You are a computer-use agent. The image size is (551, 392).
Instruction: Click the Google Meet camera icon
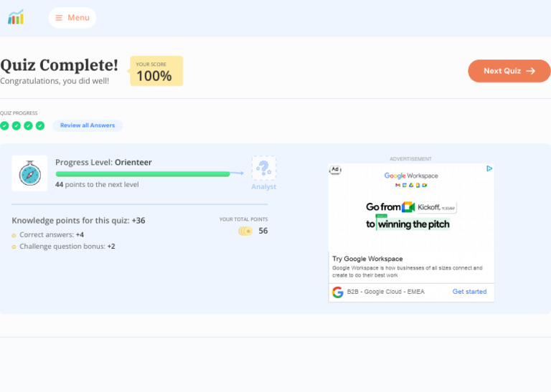[408, 207]
